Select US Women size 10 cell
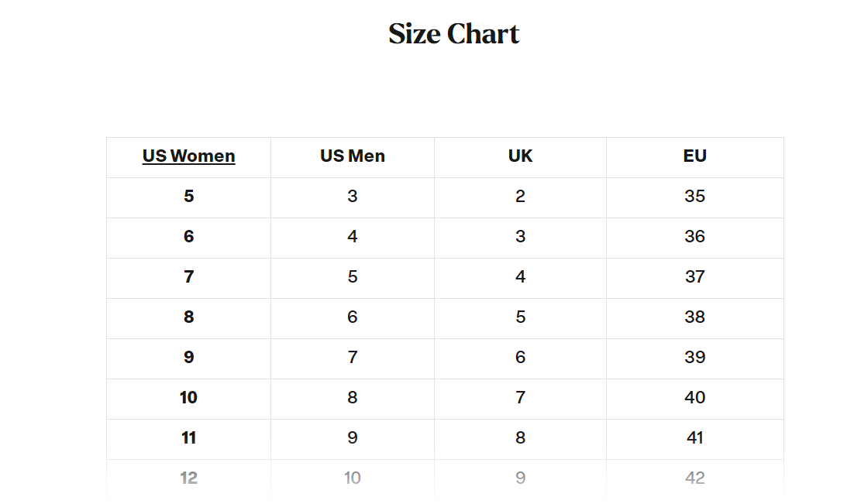The image size is (854, 504). [188, 398]
